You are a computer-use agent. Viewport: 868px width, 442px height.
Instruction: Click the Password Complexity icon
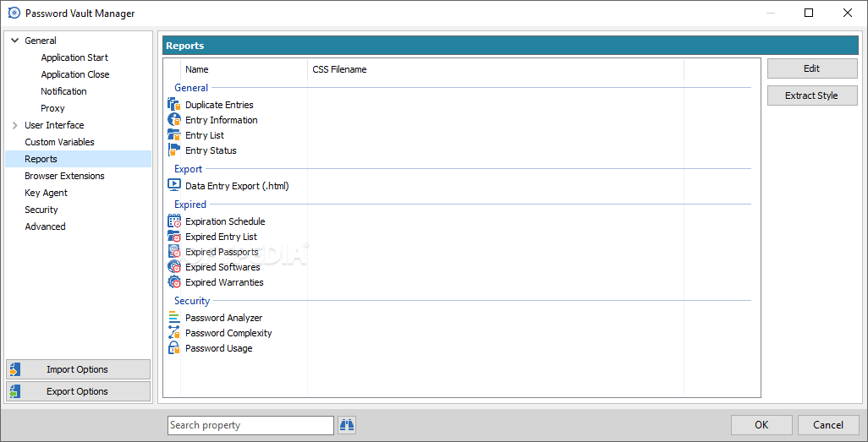(x=173, y=333)
